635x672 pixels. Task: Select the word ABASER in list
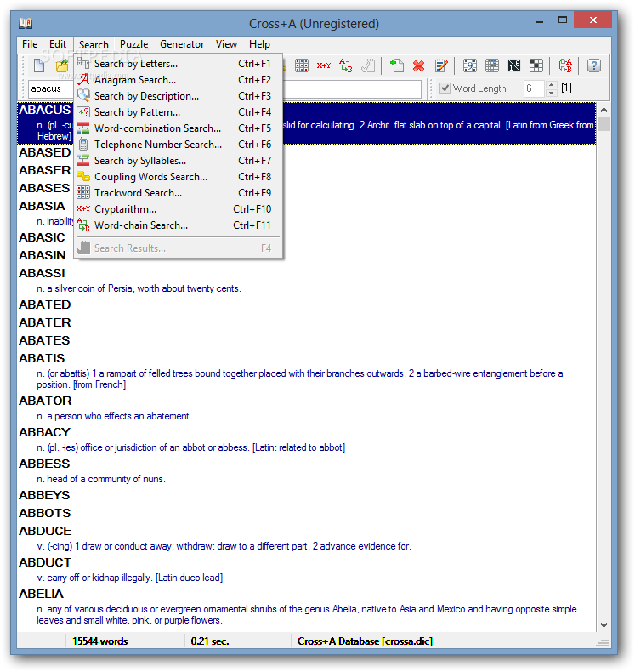tap(44, 171)
